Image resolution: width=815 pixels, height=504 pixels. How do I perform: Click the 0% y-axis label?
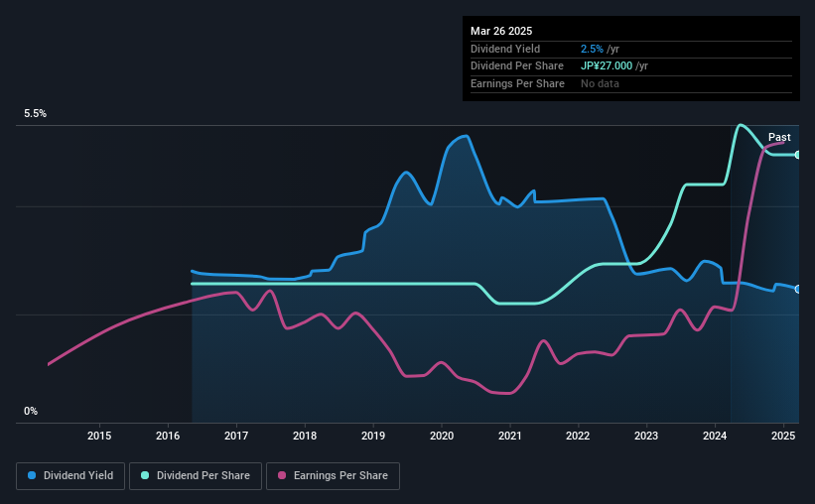(31, 411)
